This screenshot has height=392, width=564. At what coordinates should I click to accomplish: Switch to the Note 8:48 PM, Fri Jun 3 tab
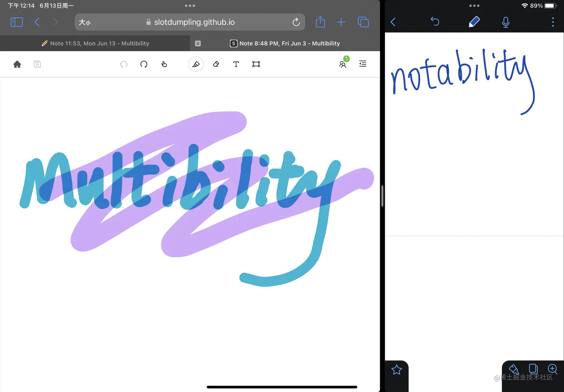click(x=285, y=43)
